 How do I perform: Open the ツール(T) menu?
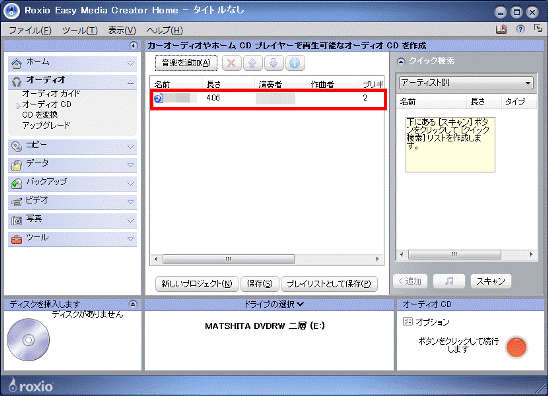[x=80, y=30]
